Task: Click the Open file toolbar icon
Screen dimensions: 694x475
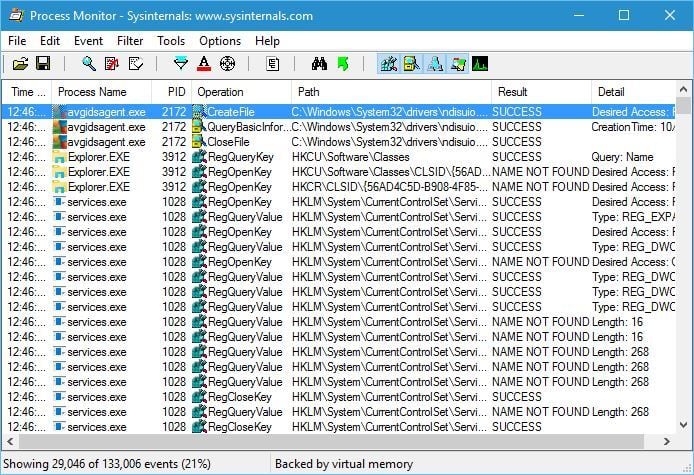Action: pyautogui.click(x=20, y=64)
